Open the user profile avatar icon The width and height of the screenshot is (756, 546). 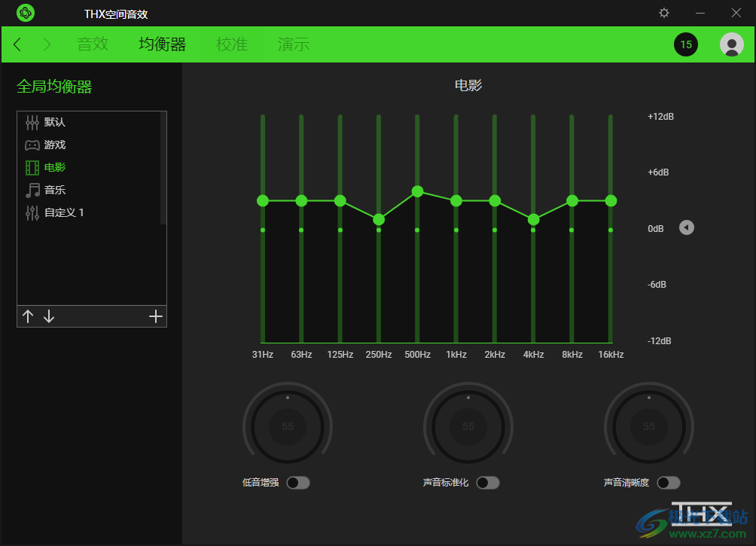click(730, 44)
